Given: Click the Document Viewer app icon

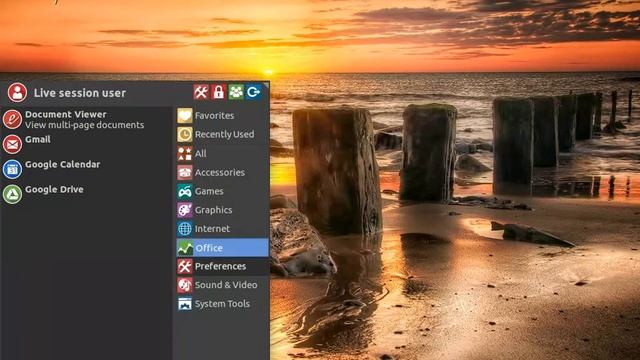Looking at the screenshot, I should [12, 119].
